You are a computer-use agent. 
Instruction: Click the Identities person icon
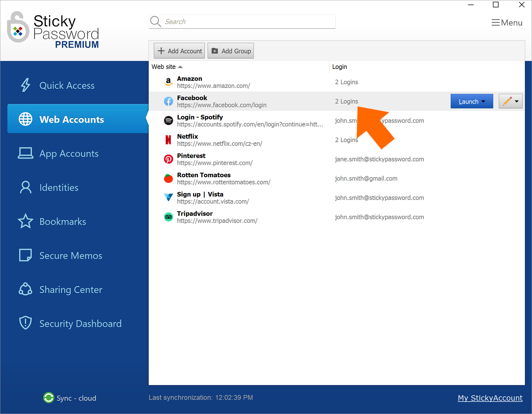click(x=25, y=187)
